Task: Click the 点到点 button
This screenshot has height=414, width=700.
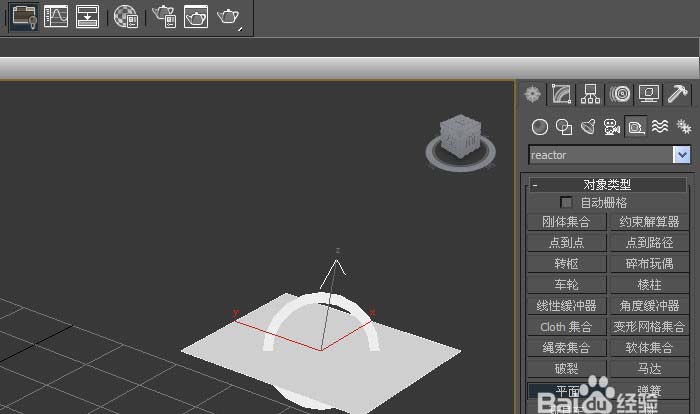Action: [x=567, y=243]
